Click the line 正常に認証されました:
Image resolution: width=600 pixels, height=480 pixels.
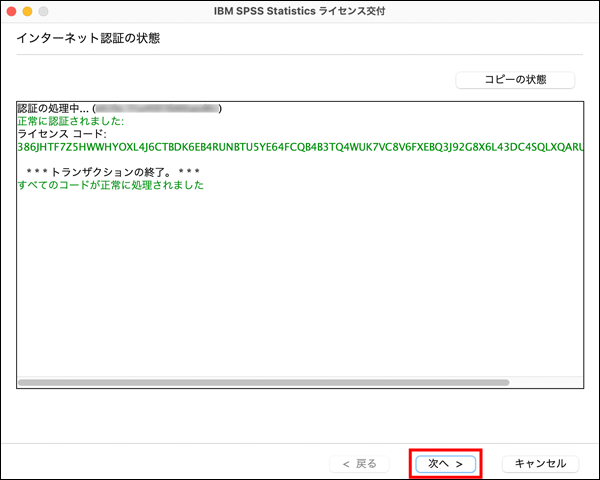click(x=71, y=121)
